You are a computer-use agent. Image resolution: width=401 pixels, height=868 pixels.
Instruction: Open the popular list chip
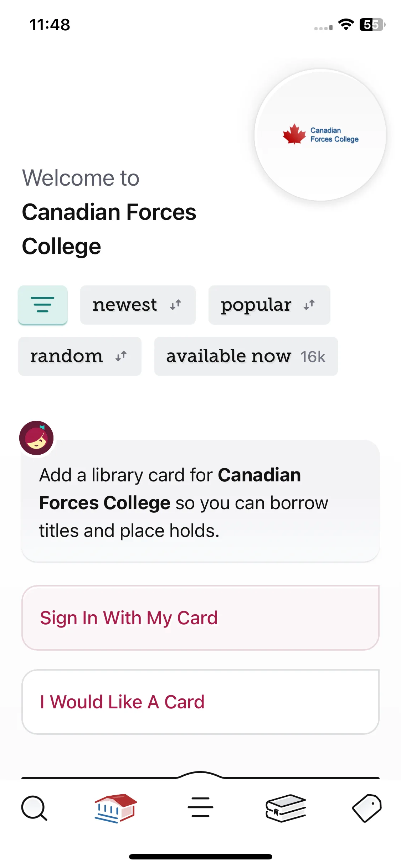point(269,305)
